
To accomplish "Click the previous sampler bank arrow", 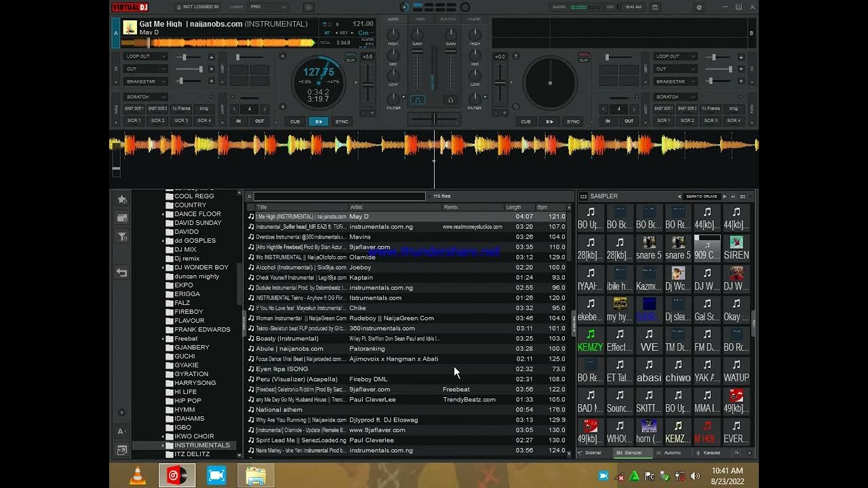I will 679,197.
